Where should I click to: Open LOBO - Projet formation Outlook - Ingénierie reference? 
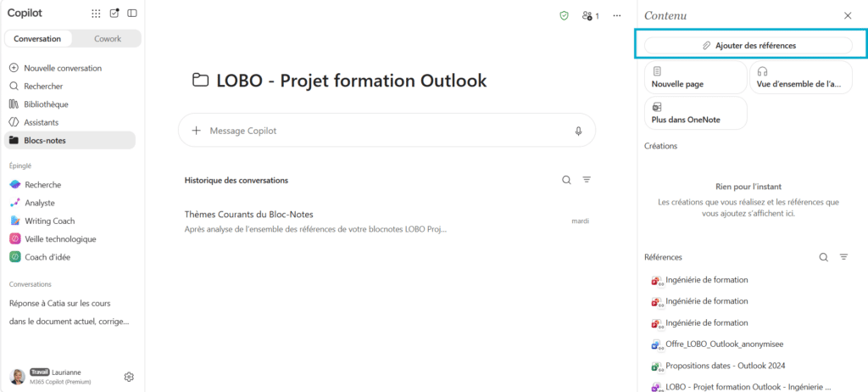[x=748, y=386]
